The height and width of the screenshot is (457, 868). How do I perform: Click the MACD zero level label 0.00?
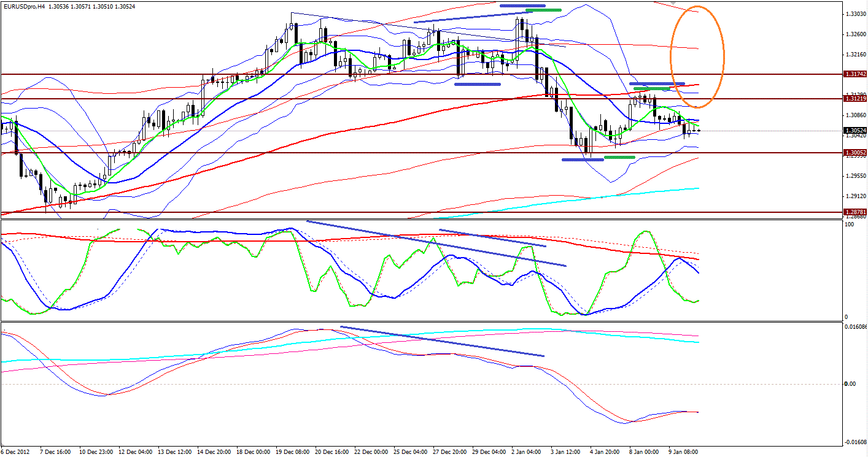click(x=851, y=384)
